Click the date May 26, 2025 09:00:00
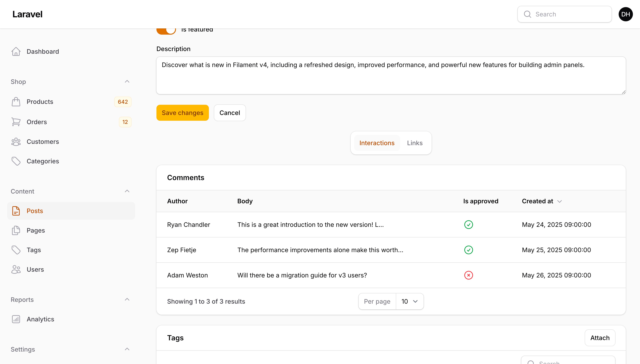640x364 pixels. click(556, 275)
